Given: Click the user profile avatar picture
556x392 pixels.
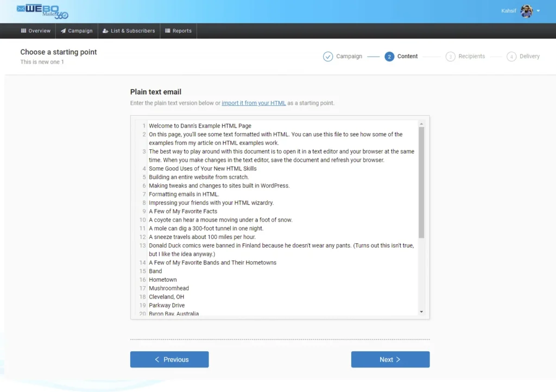Looking at the screenshot, I should [x=526, y=11].
